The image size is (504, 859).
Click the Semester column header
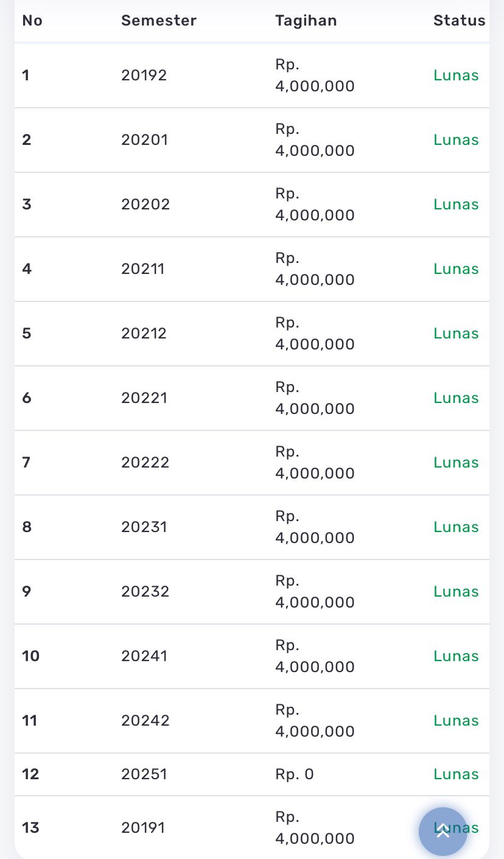pyautogui.click(x=158, y=21)
